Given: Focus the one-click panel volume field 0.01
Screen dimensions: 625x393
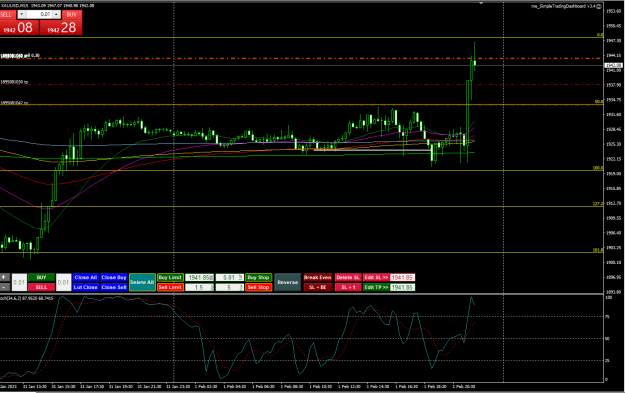Looking at the screenshot, I should click(x=39, y=14).
